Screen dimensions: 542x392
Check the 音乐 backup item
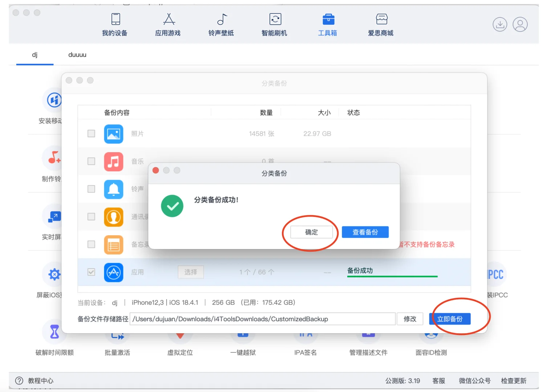point(91,162)
